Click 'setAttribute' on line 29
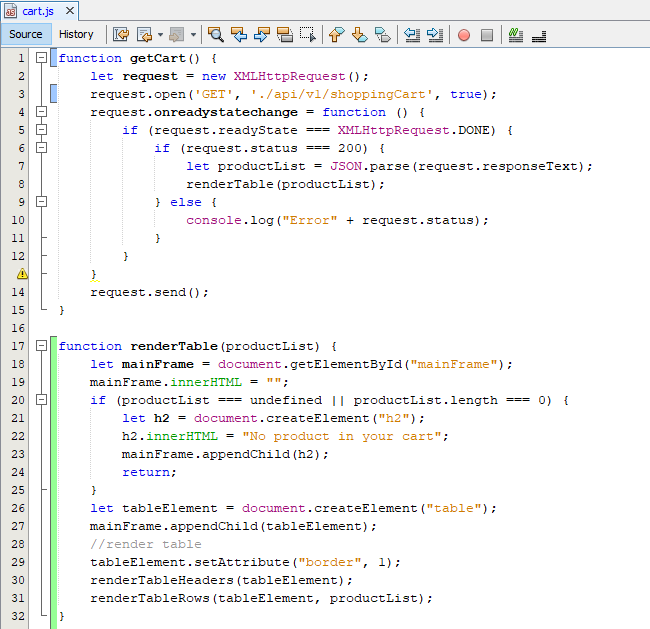Image resolution: width=650 pixels, height=629 pixels. pos(242,562)
